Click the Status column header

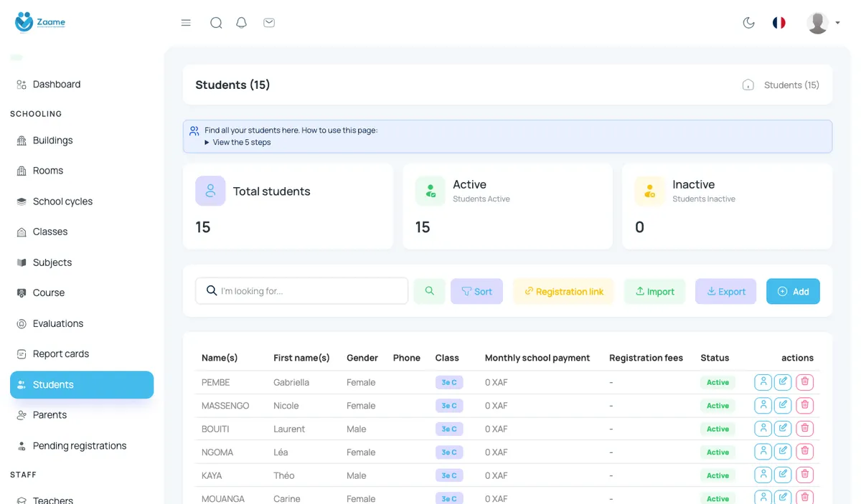point(715,358)
